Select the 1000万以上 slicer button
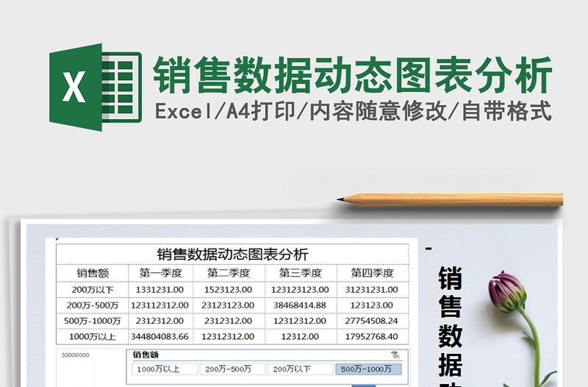 pos(165,369)
